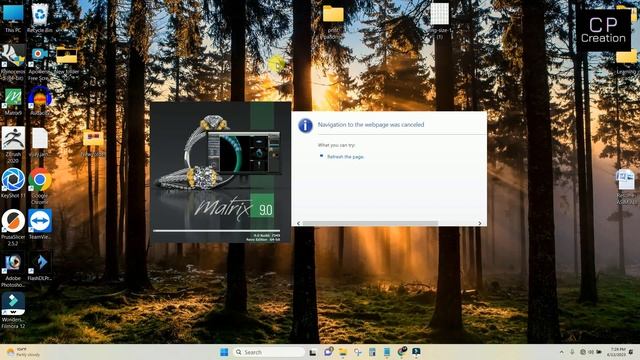Launch TeamViewer desktop shortcut
The height and width of the screenshot is (360, 640).
[40, 224]
